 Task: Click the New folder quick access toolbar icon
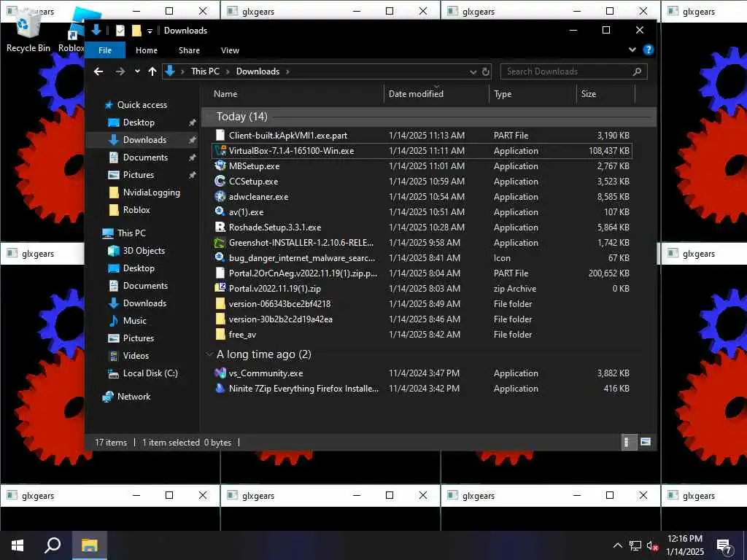pos(136,31)
